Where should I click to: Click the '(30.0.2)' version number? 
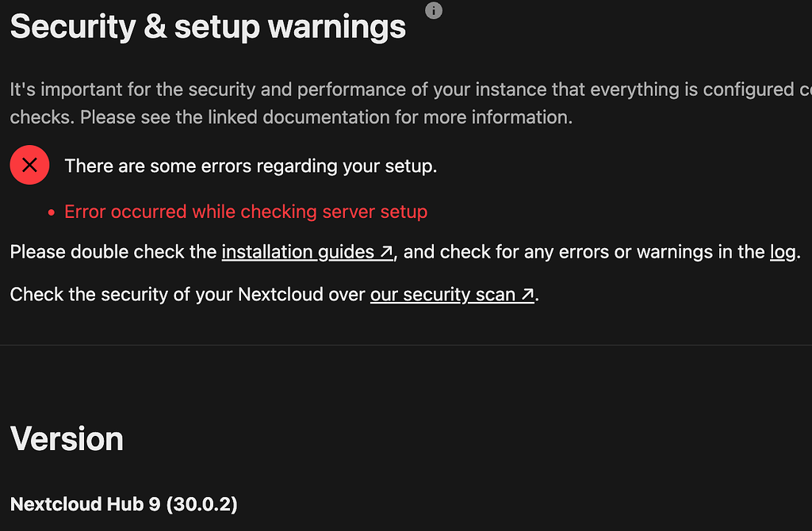point(202,504)
